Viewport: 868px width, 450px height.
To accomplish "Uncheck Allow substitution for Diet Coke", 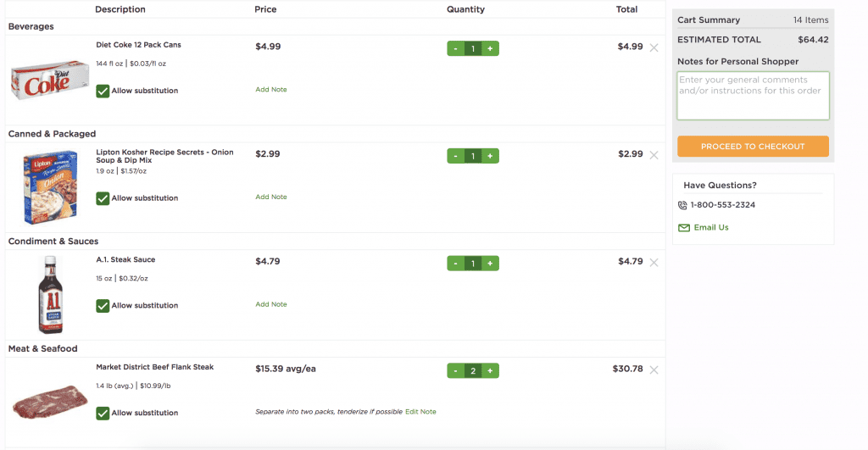I will [103, 91].
